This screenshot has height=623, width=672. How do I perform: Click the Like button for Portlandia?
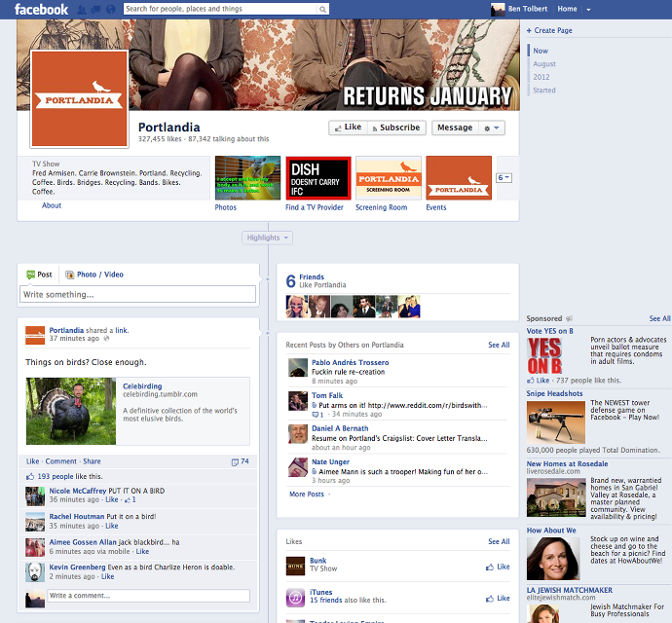[348, 128]
